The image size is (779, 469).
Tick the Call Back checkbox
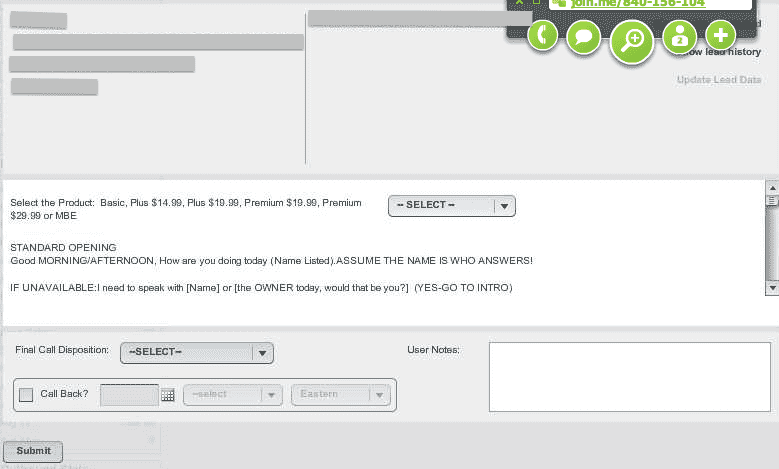coord(26,395)
